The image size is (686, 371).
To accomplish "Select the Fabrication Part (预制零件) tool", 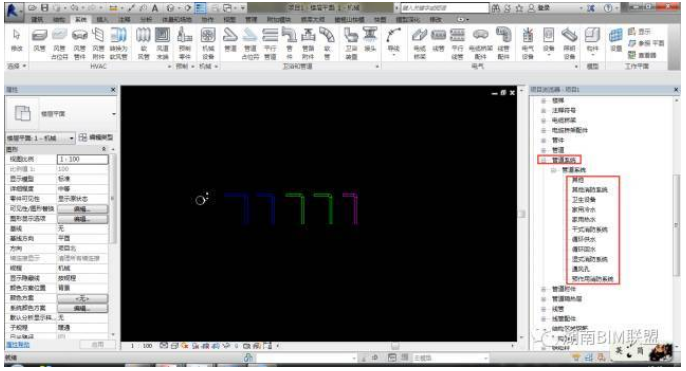I will pyautogui.click(x=185, y=43).
